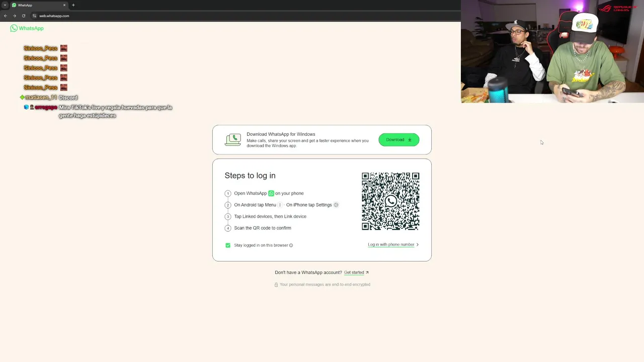644x362 pixels.
Task: Click the chevron after Log in with phone number
Action: click(x=418, y=245)
